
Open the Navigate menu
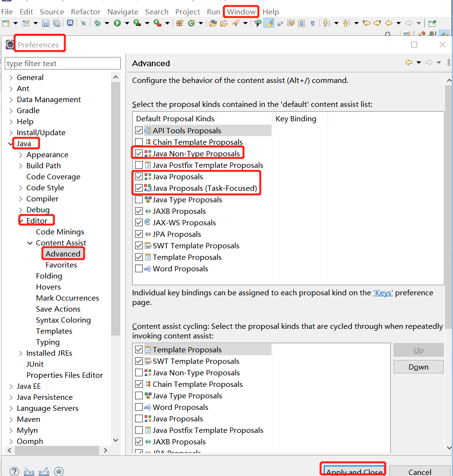(123, 12)
